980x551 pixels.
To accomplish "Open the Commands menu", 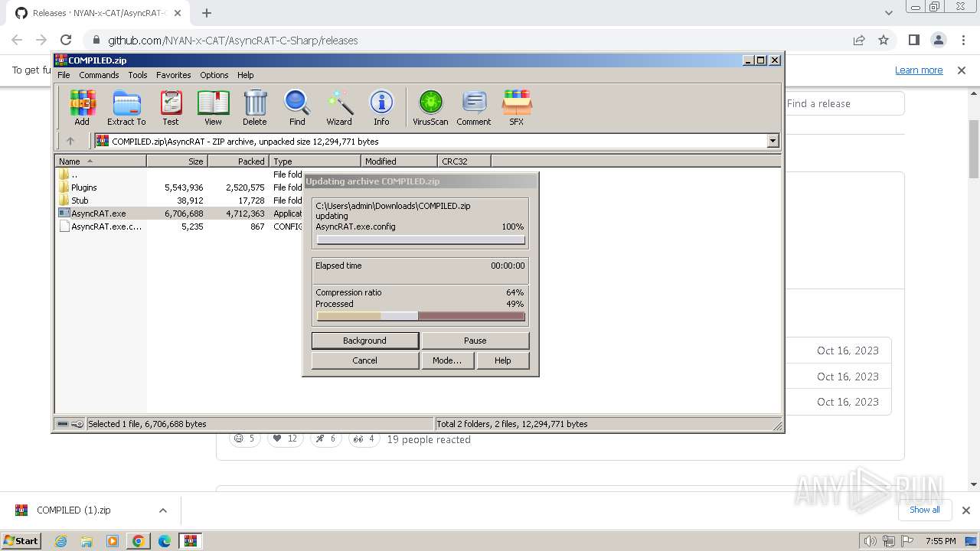I will (99, 75).
